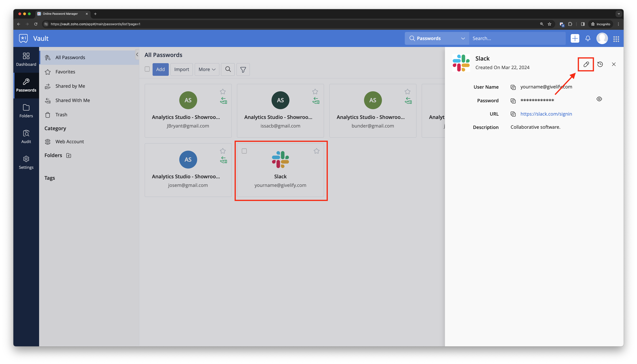Click the Add password button
This screenshot has height=364, width=637.
click(x=160, y=69)
